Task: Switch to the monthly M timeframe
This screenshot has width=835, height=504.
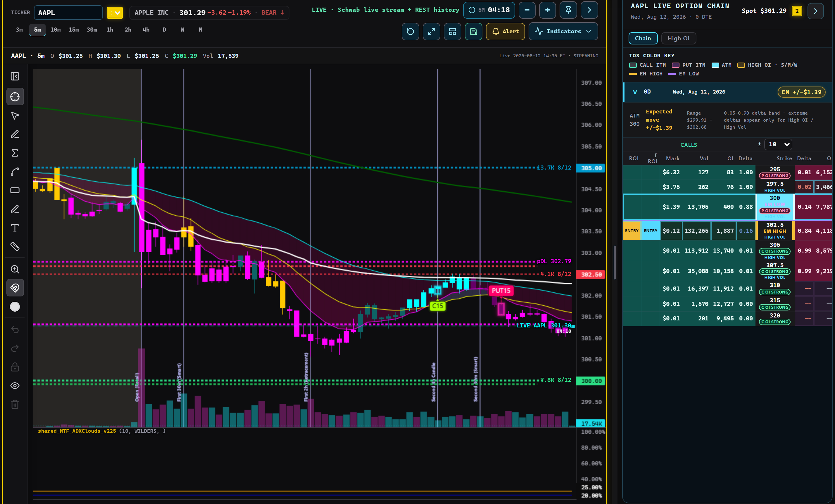Action: point(201,30)
